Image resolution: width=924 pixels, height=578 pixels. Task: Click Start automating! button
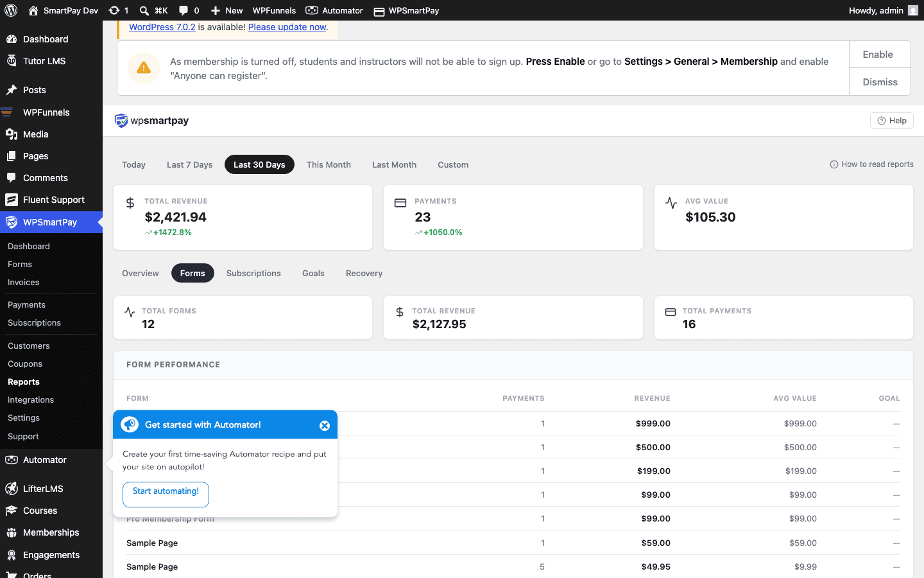pyautogui.click(x=166, y=494)
